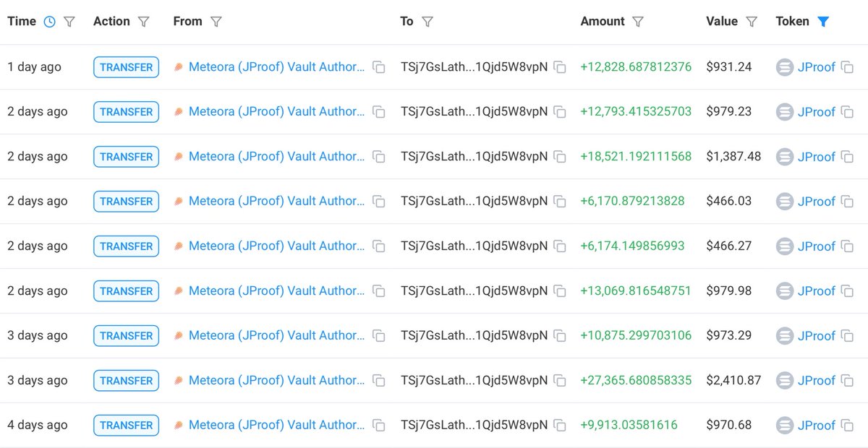
Task: Copy JProof token address in $1,387.48 row
Action: click(x=847, y=157)
